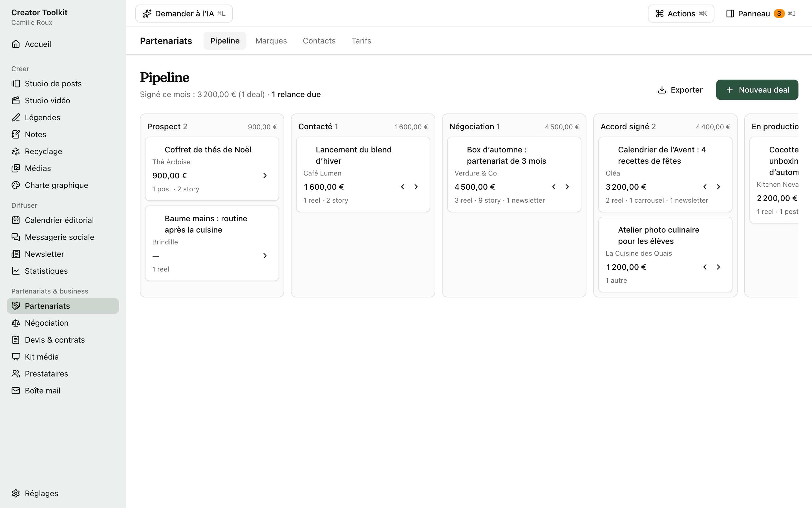Open Studio vidéo clapperboard icon
This screenshot has height=508, width=812.
click(x=16, y=100)
